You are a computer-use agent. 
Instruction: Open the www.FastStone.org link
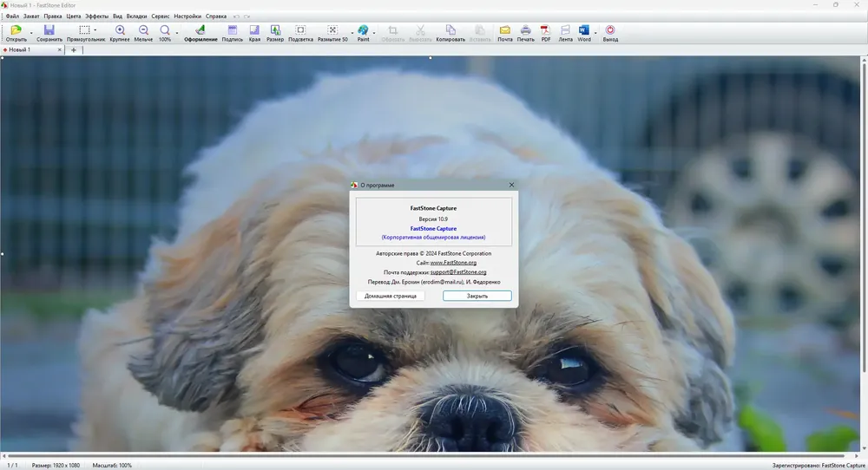click(x=453, y=263)
